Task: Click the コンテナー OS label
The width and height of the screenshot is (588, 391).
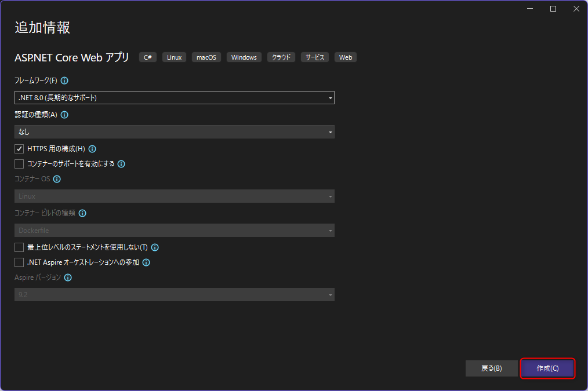Action: tap(32, 179)
